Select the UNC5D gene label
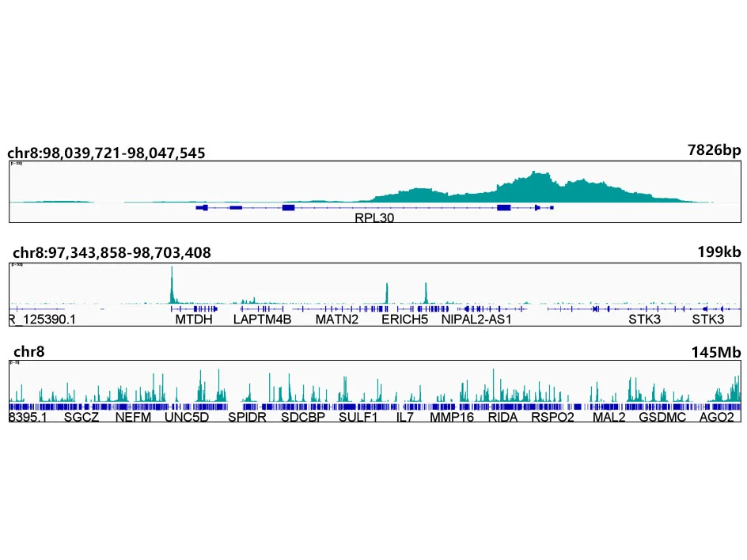This screenshot has width=747, height=560. click(187, 417)
